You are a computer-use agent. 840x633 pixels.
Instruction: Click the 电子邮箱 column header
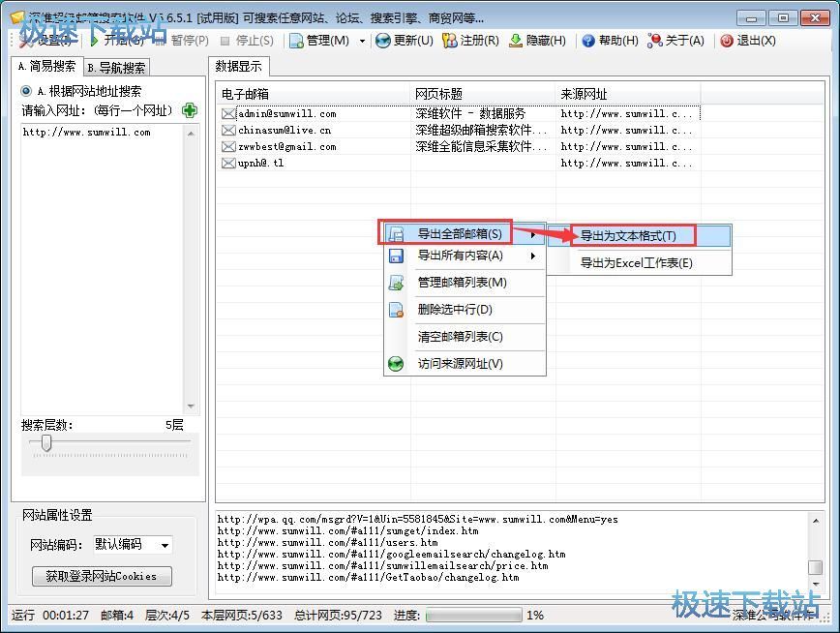pyautogui.click(x=314, y=94)
